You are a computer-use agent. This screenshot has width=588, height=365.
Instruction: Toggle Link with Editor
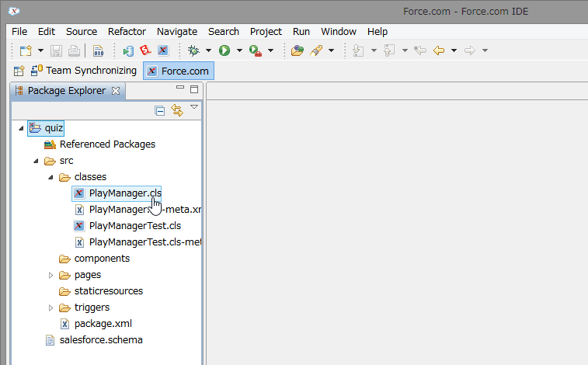177,110
